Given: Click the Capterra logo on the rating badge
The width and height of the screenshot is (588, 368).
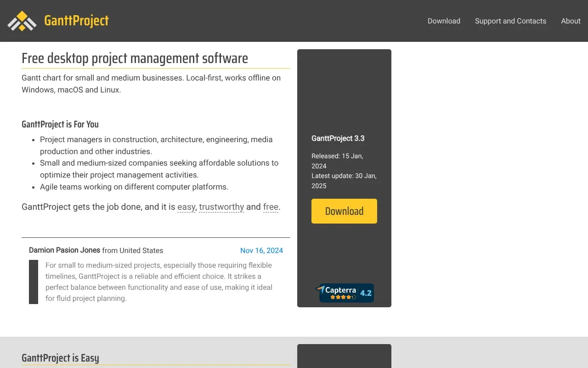Looking at the screenshot, I should click(338, 290).
